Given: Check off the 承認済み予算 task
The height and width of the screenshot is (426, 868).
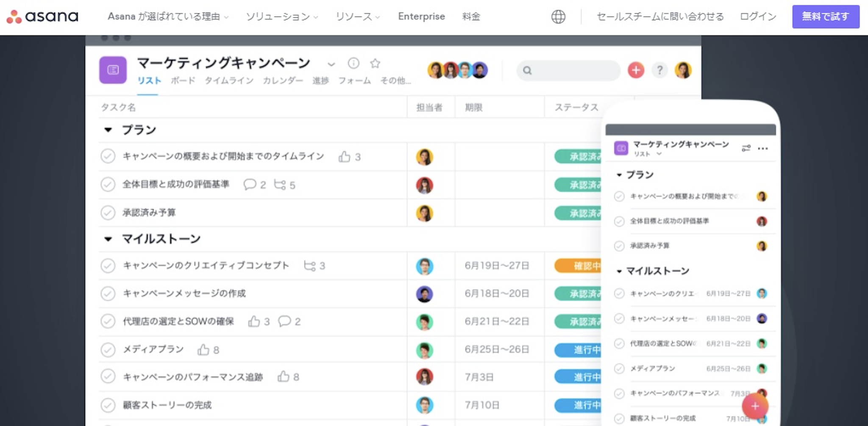Looking at the screenshot, I should click(x=109, y=213).
